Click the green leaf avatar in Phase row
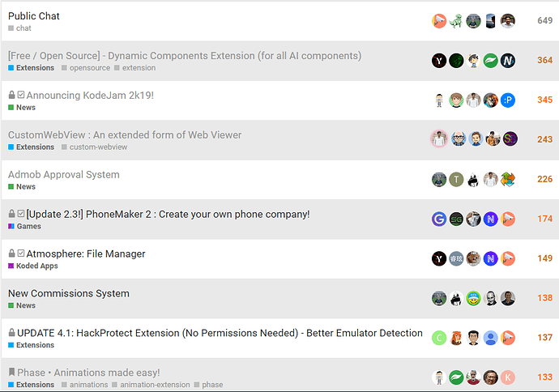559x392 pixels. tap(456, 377)
